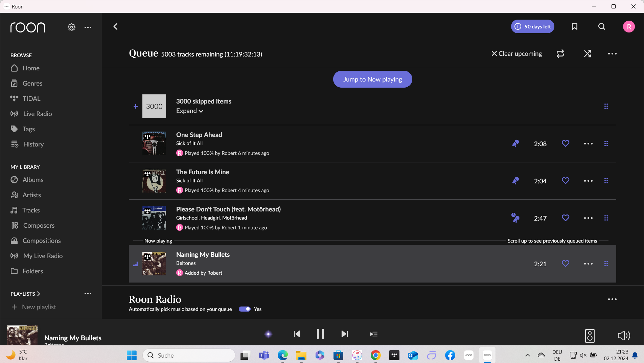Open the search icon in the header
644x363 pixels.
(x=602, y=27)
